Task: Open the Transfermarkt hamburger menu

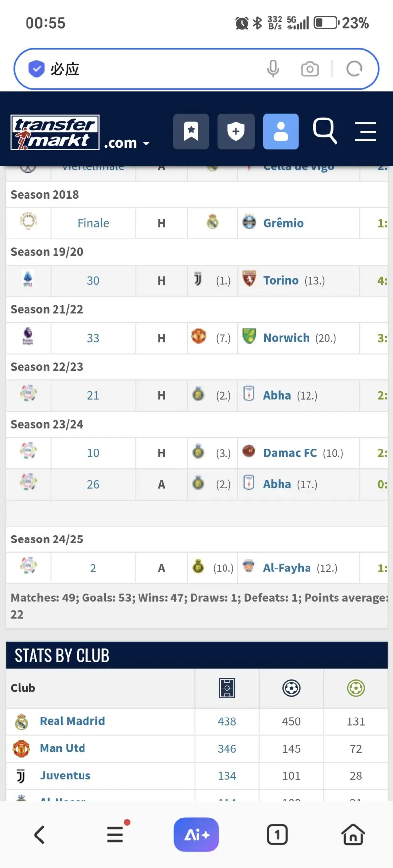Action: click(365, 132)
